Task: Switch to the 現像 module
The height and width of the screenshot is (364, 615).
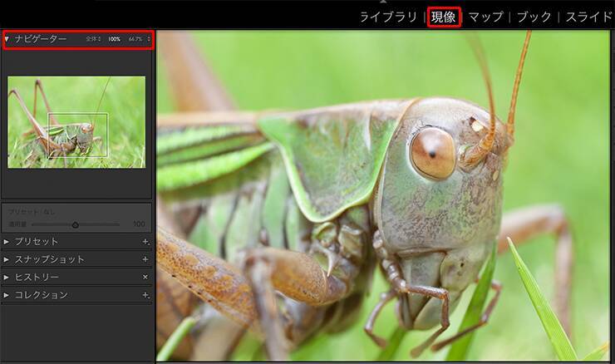Action: (445, 17)
